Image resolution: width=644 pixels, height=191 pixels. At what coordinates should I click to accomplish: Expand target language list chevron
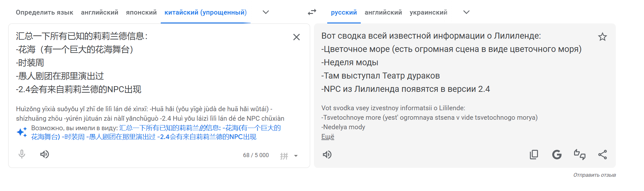(x=466, y=12)
